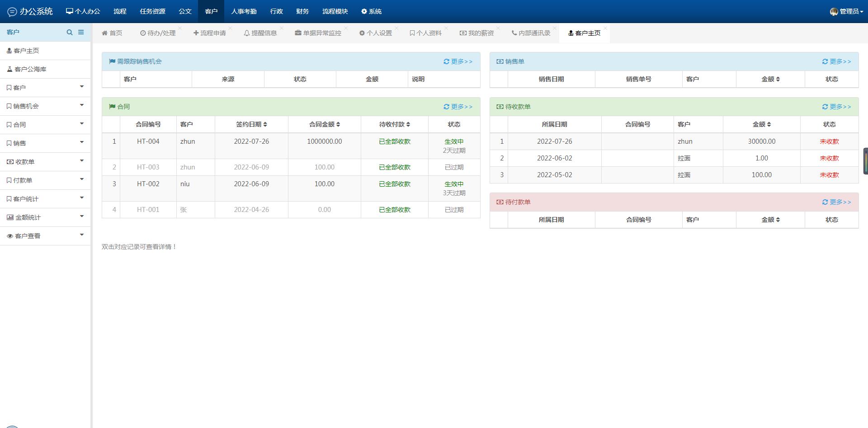Select the 金额统计 chart icon in the sidebar

click(x=9, y=217)
